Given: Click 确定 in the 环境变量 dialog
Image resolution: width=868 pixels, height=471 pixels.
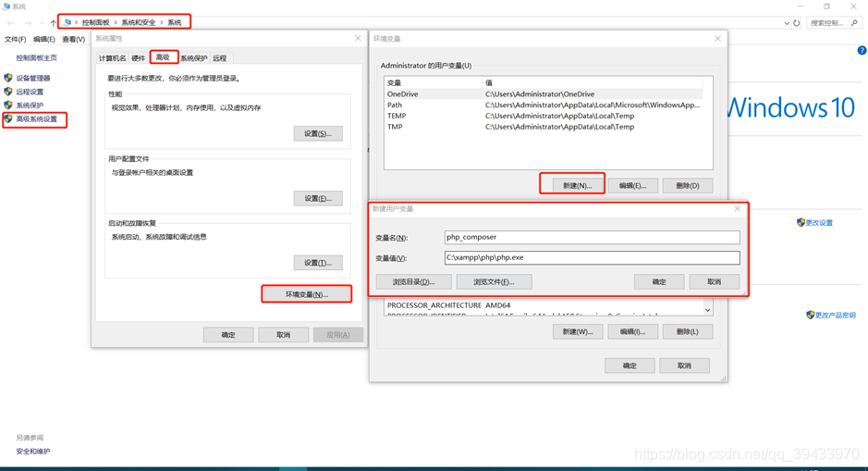Looking at the screenshot, I should tap(630, 366).
